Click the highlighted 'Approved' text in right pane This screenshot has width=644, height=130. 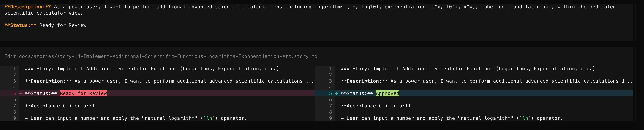coord(387,93)
